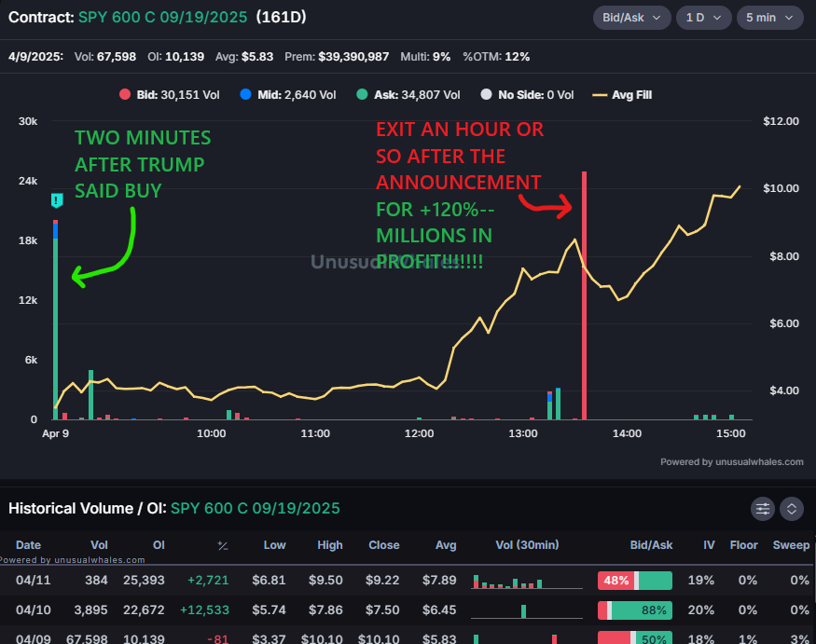This screenshot has height=644, width=816.
Task: Click the Bid/Ask table column header
Action: click(x=651, y=545)
